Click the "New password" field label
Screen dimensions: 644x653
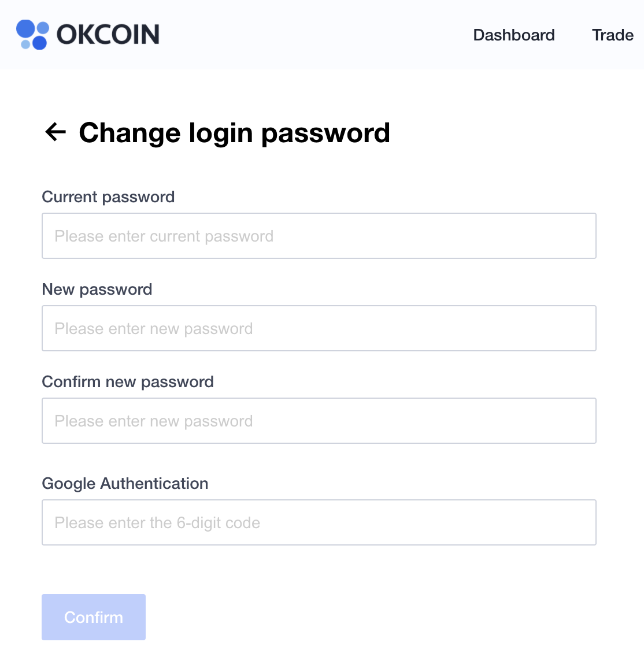(97, 290)
